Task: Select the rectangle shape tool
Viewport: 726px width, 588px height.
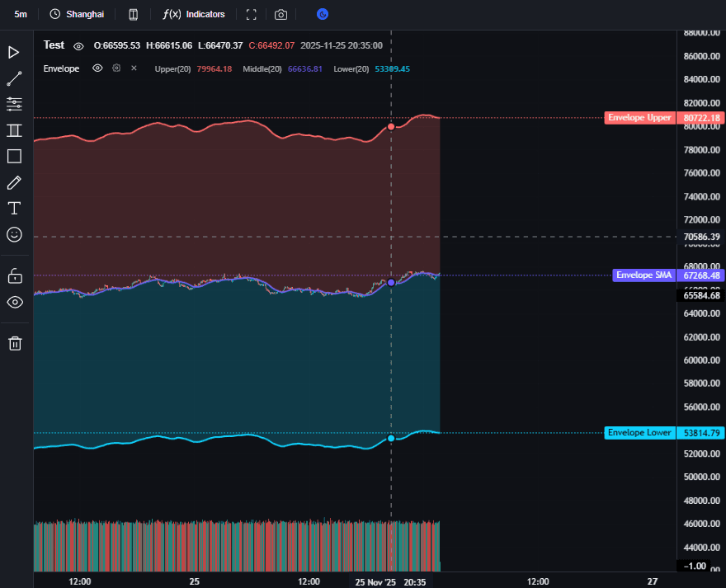Action: [14, 156]
